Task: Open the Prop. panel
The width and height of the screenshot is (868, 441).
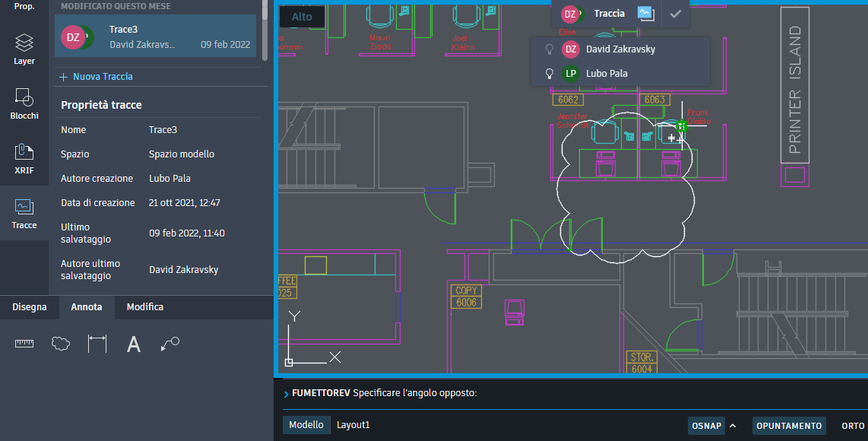Action: click(x=24, y=7)
